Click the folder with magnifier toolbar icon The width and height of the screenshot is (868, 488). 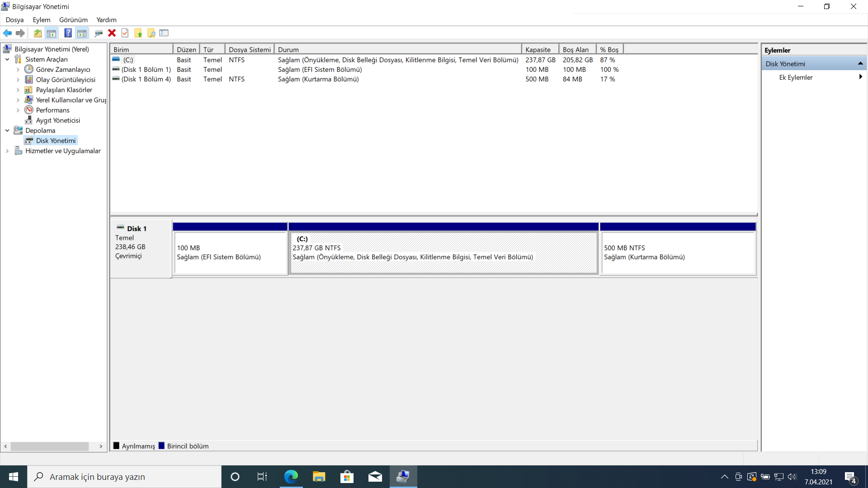click(x=151, y=33)
